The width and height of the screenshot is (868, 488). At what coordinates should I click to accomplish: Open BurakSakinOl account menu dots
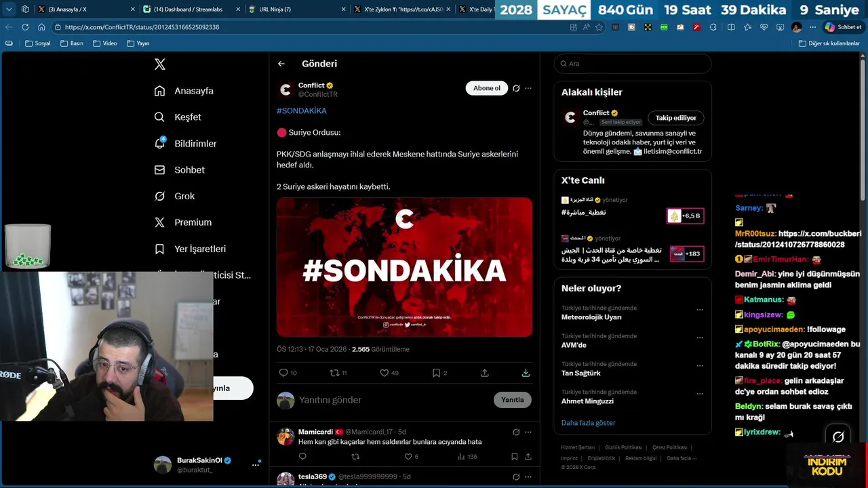[256, 464]
